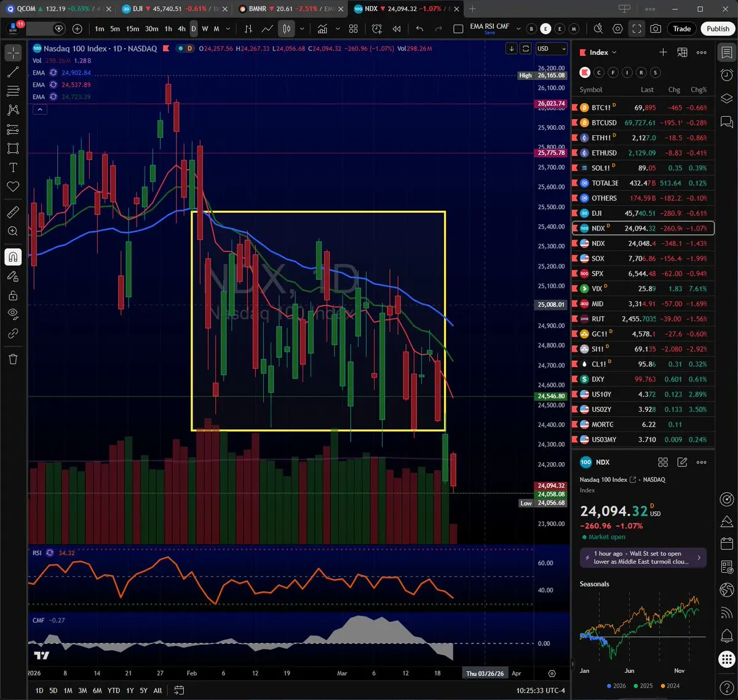738x700 pixels.
Task: Toggle the M layout button
Action: coord(574,29)
